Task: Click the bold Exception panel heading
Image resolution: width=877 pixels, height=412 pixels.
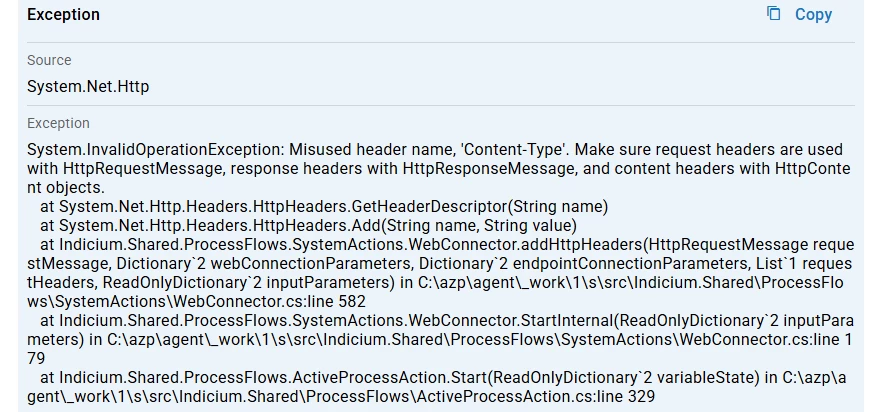Action: [63, 15]
